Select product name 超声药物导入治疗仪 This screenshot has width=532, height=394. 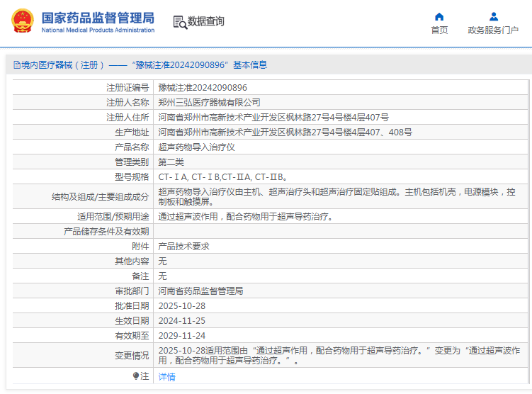coord(196,147)
